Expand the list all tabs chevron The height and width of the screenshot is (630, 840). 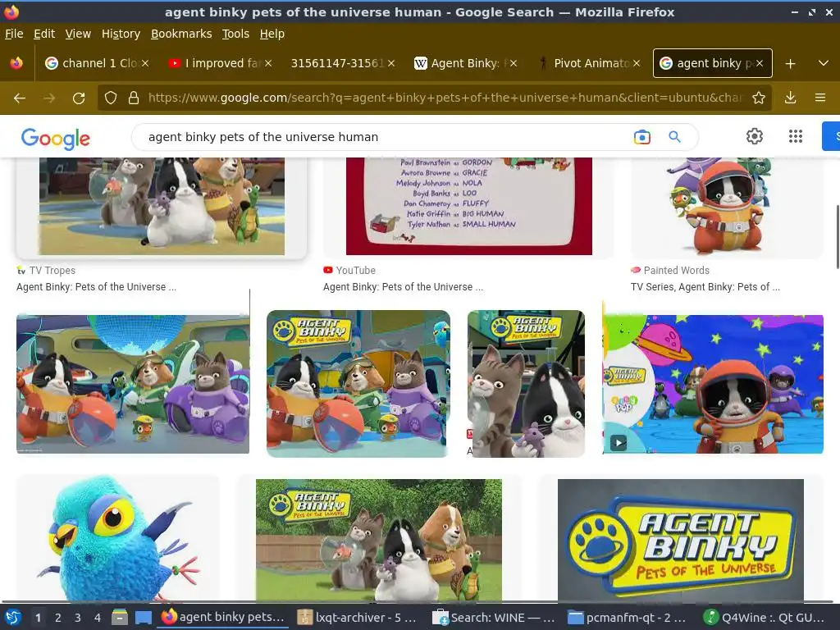click(824, 63)
